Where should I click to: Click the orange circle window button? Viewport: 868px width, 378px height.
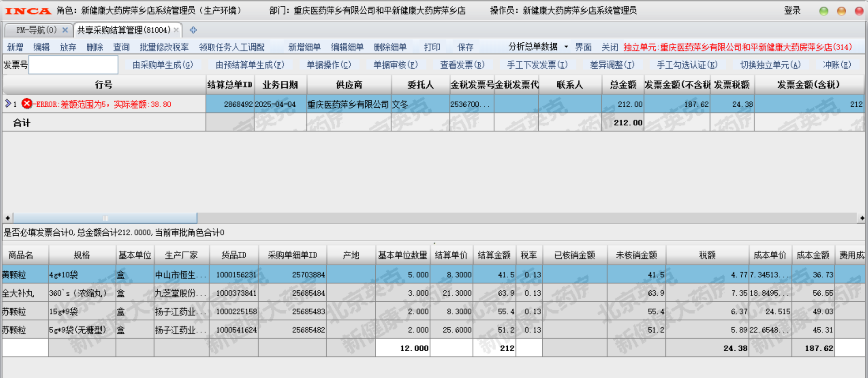point(841,11)
